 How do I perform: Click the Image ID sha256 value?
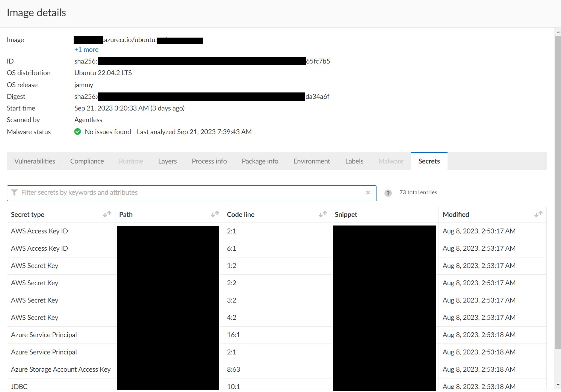click(202, 61)
